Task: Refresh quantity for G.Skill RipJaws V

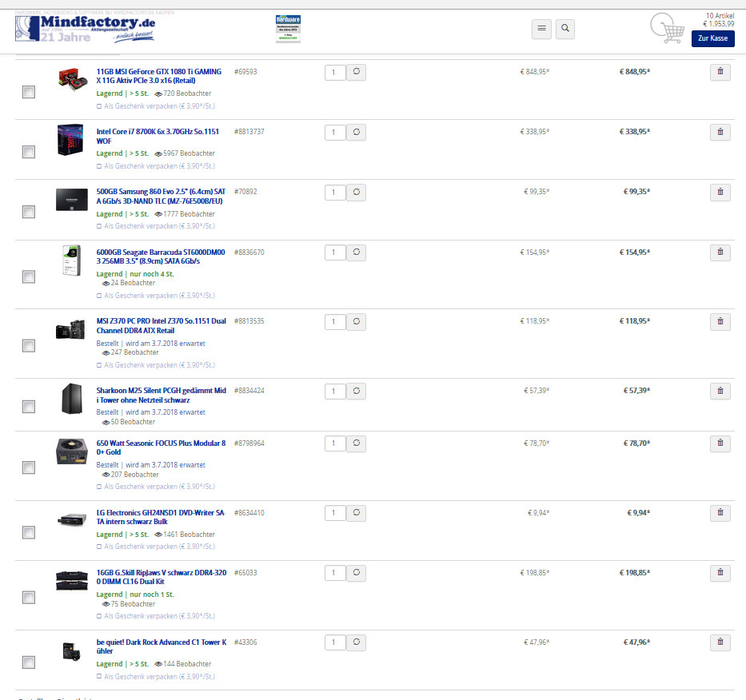Action: point(357,573)
